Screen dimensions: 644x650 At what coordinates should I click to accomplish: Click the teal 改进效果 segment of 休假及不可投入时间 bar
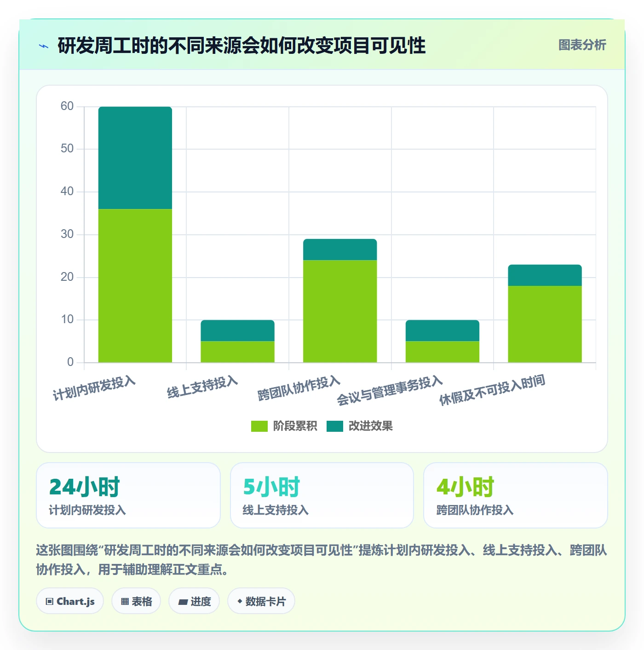click(545, 275)
